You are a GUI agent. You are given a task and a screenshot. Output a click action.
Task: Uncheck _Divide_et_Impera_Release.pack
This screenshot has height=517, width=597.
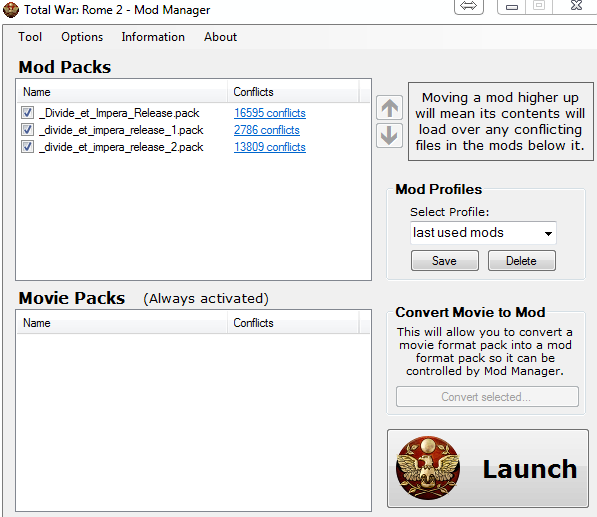[27, 113]
